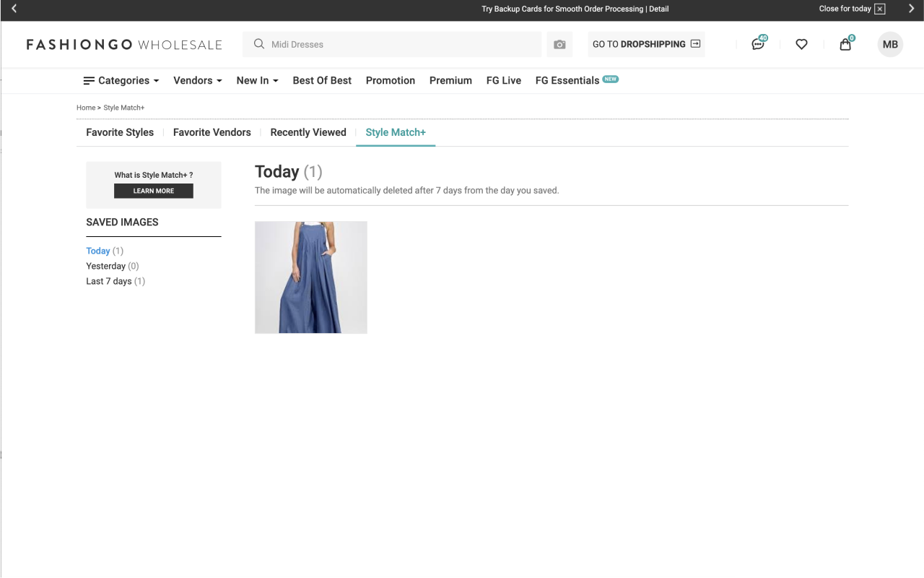Open the blue jumpsuit saved image

(x=311, y=277)
